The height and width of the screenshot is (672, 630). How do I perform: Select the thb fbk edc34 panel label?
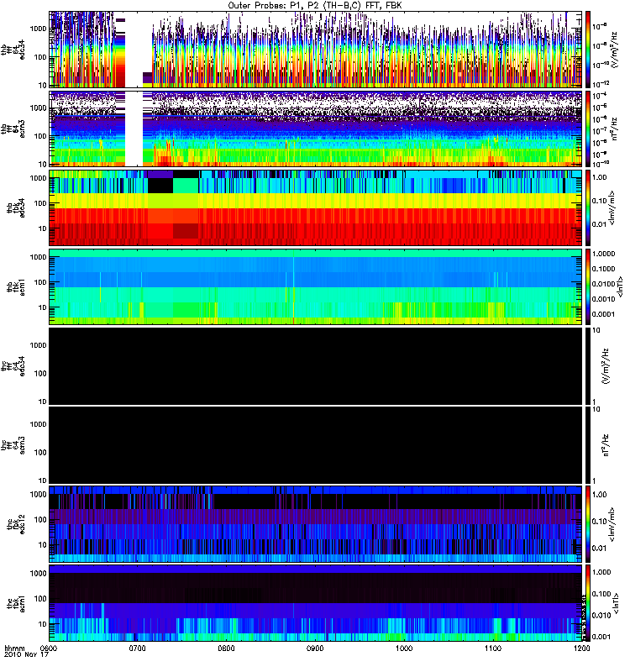click(x=16, y=207)
